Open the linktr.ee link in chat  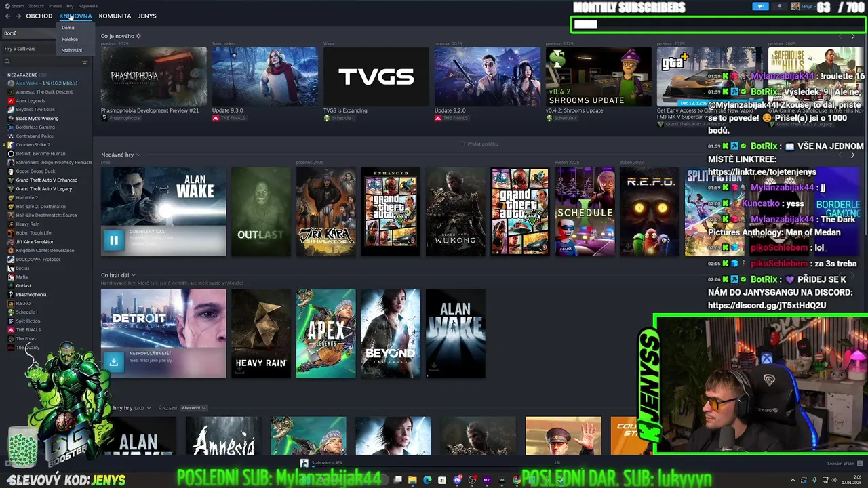tap(762, 172)
